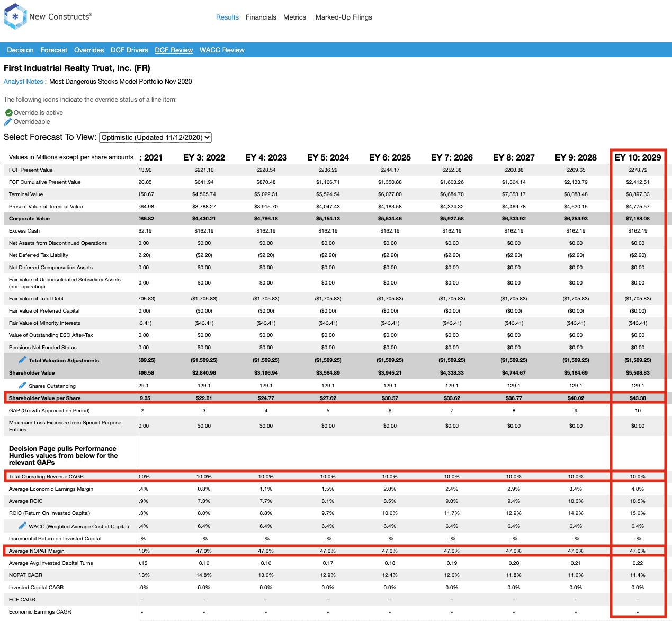Click the $5,524.54 Terminal Value cell
Image resolution: width=672 pixels, height=621 pixels.
[x=328, y=194]
